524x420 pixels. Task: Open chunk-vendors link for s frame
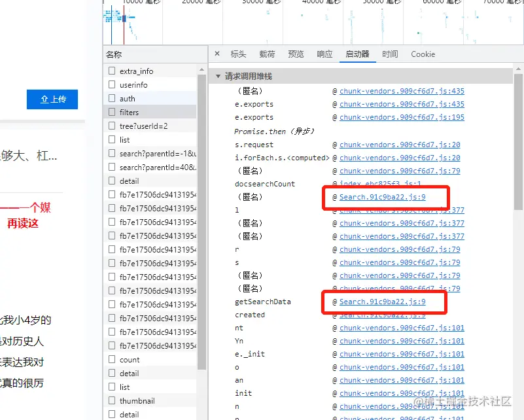400,262
